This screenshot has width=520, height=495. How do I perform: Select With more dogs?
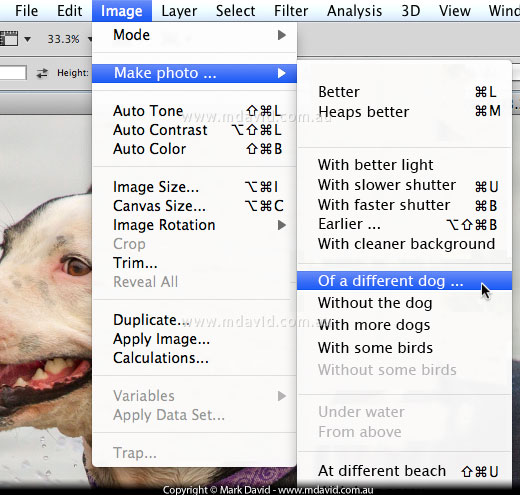404,325
